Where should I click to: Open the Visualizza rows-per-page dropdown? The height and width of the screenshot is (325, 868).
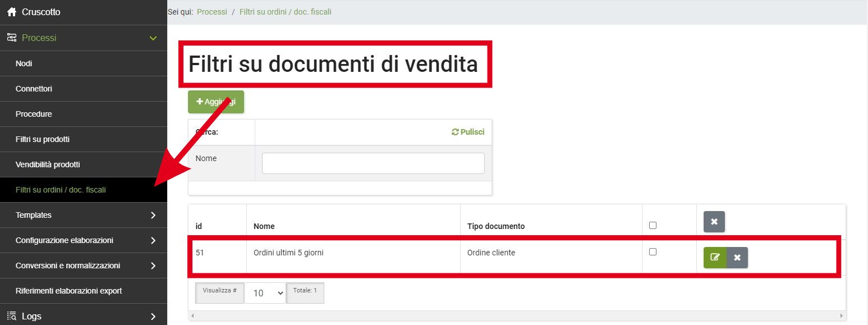265,293
